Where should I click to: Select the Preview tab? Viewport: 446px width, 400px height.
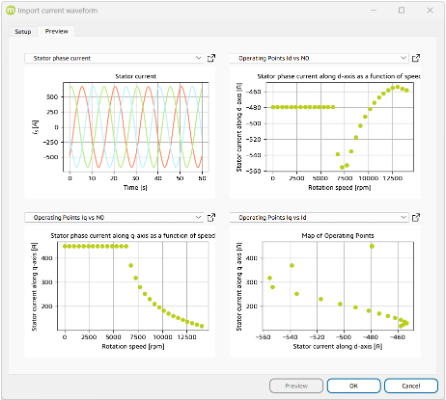[x=56, y=31]
